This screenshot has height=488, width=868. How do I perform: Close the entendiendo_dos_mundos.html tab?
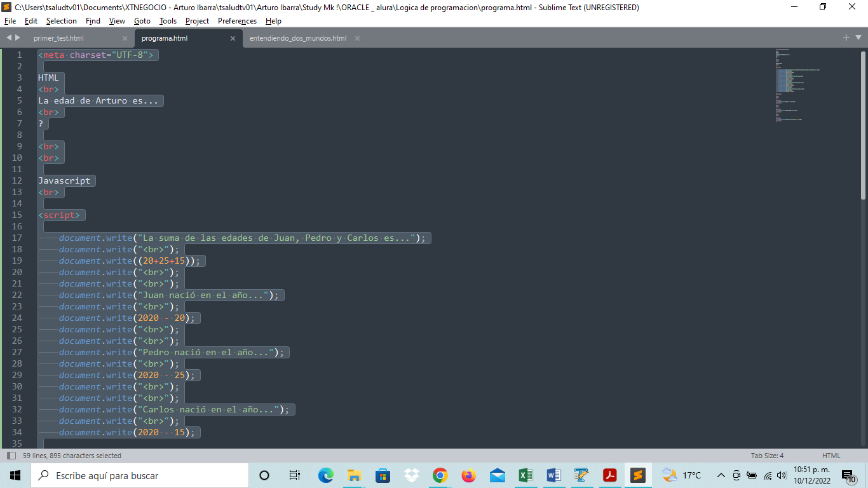click(x=357, y=38)
